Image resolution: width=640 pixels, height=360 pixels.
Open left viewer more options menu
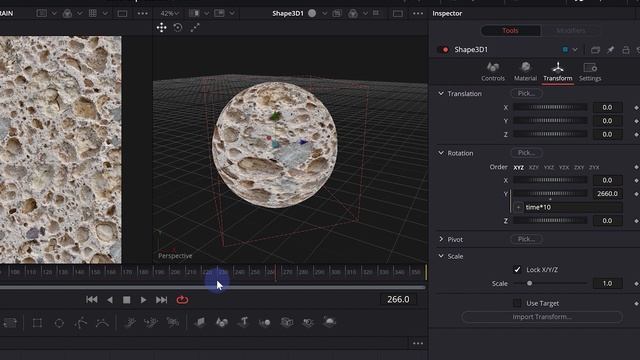[x=142, y=13]
